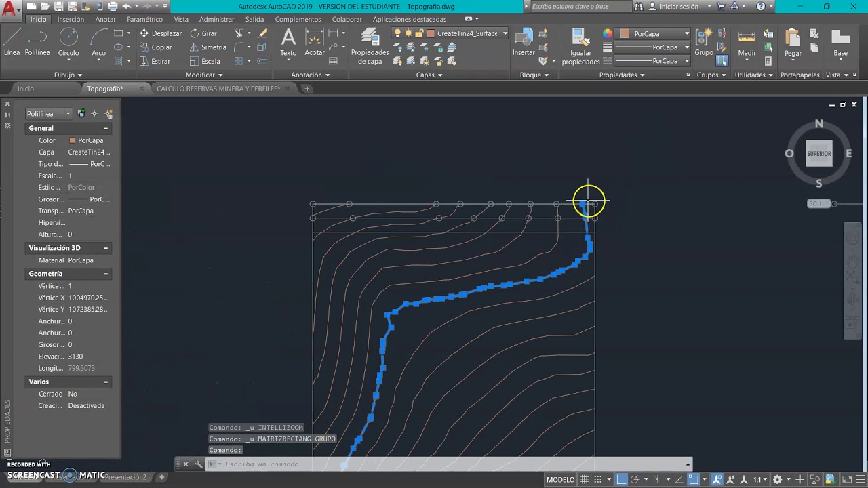Expand the Dibujo panel

click(x=68, y=75)
